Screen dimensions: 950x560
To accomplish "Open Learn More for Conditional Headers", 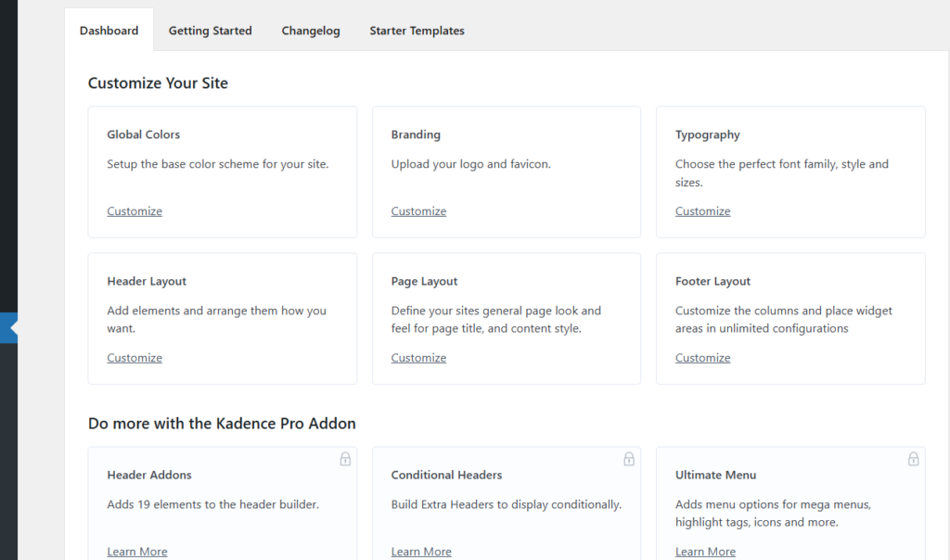I will point(420,551).
